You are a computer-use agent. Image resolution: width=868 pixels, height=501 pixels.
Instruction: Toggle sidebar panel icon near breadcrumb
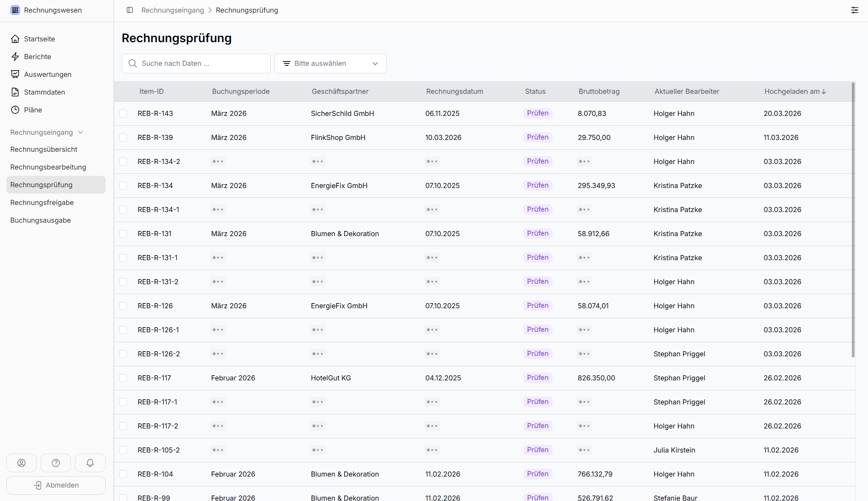pos(130,10)
